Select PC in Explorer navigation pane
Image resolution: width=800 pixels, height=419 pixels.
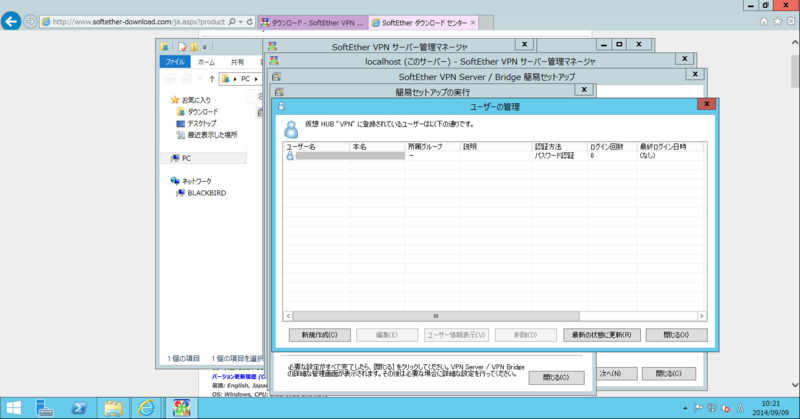[x=186, y=158]
